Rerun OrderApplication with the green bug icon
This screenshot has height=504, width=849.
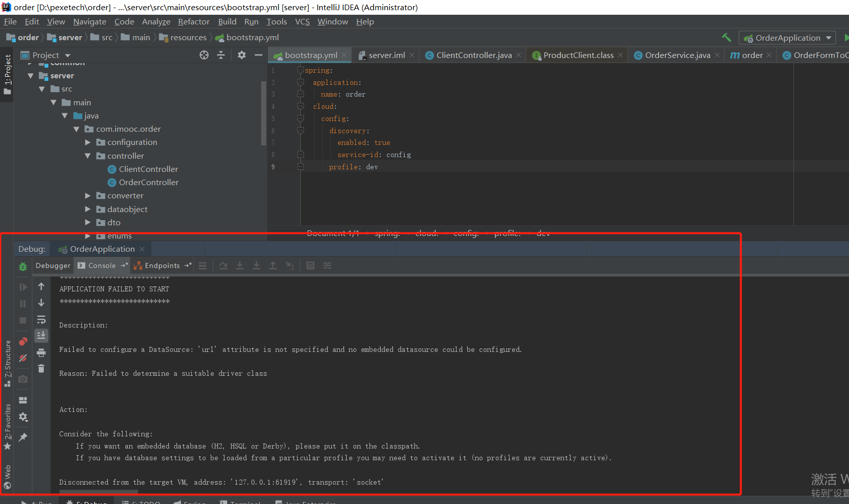(23, 266)
